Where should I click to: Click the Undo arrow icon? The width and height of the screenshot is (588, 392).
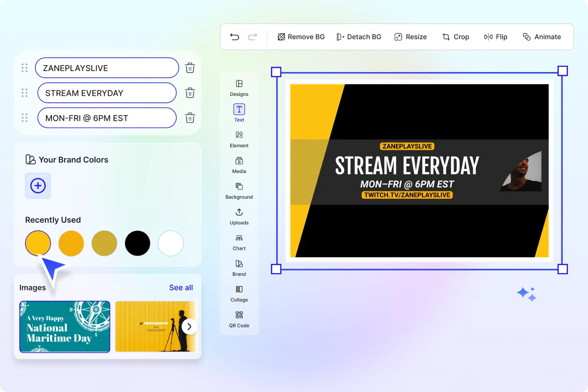[x=235, y=36]
